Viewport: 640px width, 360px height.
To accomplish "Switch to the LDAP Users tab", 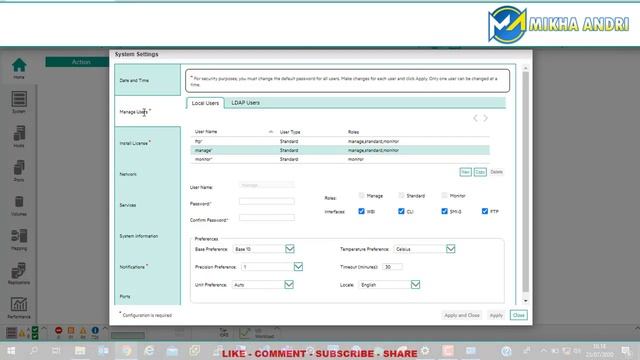I will 245,103.
